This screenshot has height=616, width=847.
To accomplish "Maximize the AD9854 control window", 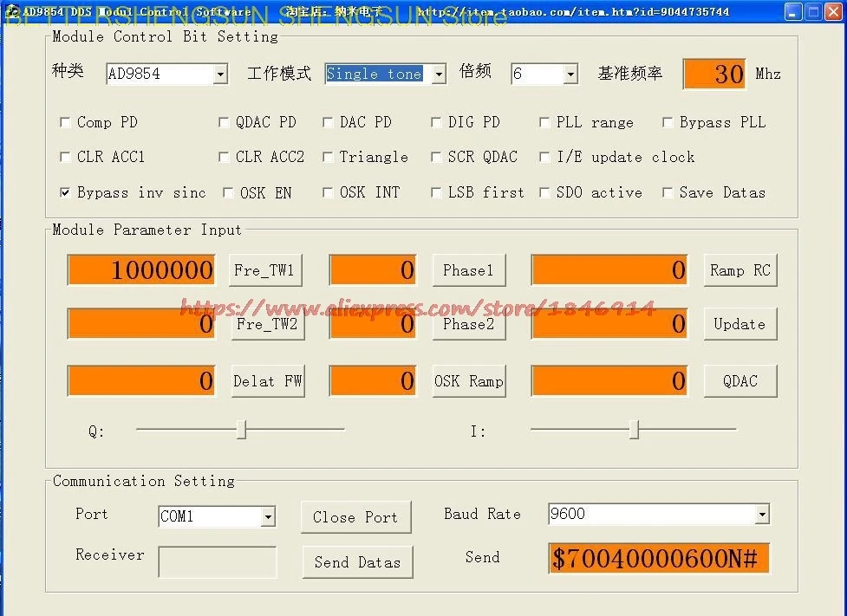I will 813,11.
